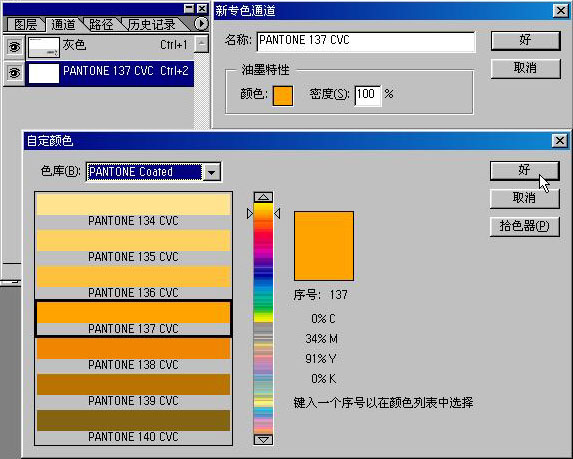Click down arrow below the color spectrum strip
This screenshot has width=573, height=459.
[x=263, y=439]
